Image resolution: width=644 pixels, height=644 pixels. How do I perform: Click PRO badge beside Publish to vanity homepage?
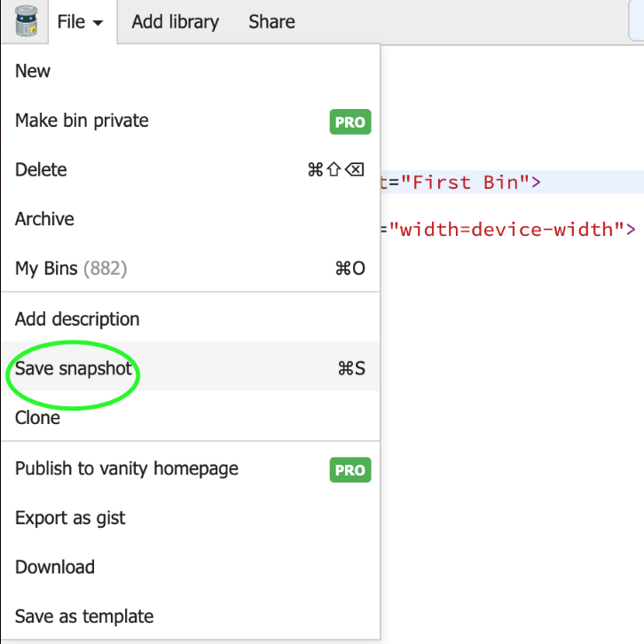click(349, 470)
